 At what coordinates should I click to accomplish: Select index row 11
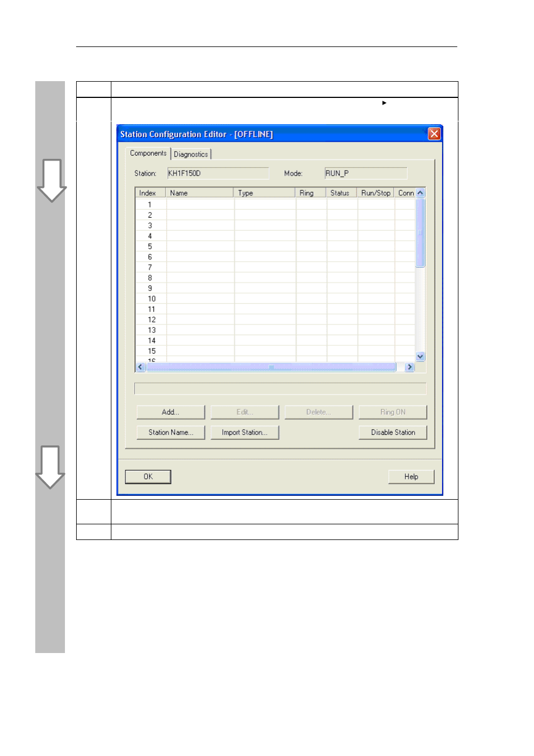pyautogui.click(x=275, y=309)
